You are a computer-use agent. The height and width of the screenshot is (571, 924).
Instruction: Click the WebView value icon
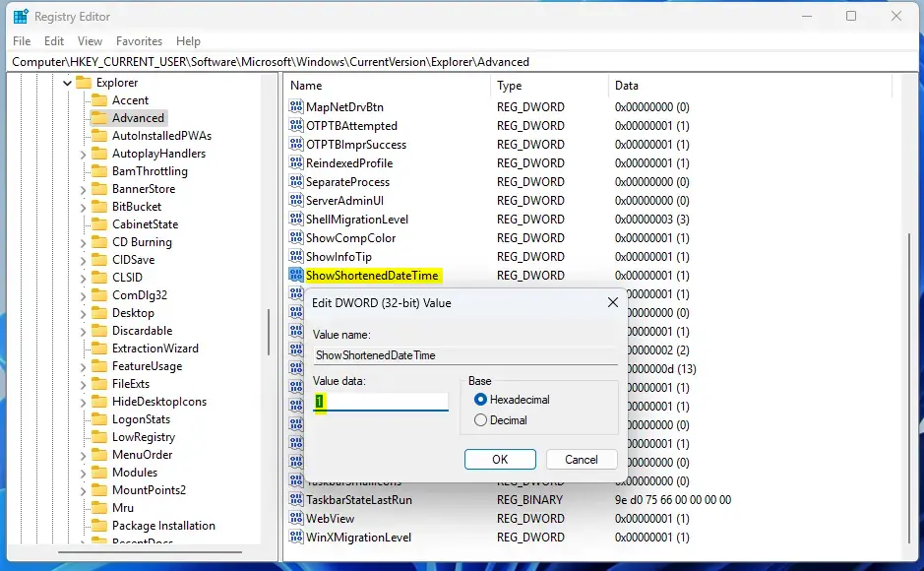[296, 519]
